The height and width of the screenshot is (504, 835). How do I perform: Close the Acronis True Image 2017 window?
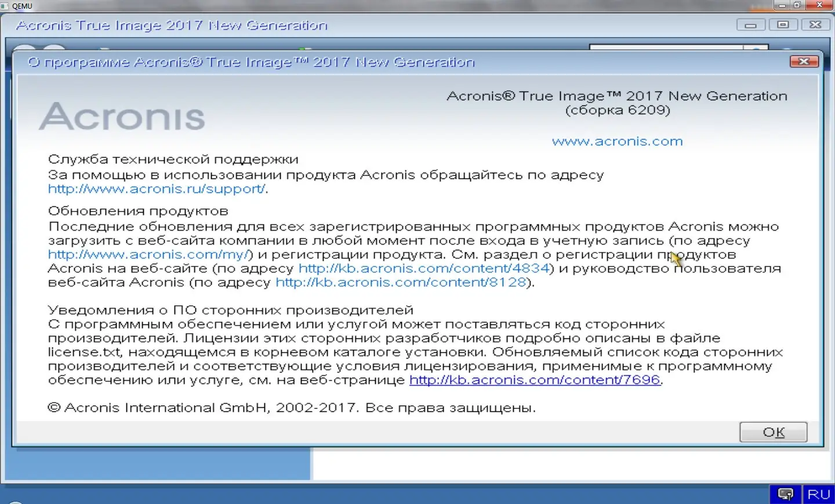coord(815,24)
